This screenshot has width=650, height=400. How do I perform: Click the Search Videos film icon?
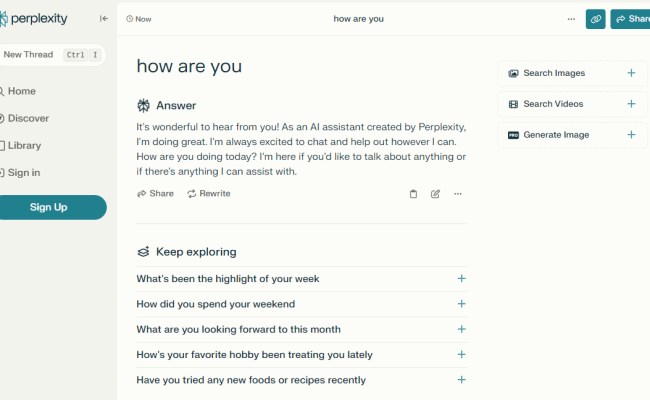pos(513,104)
